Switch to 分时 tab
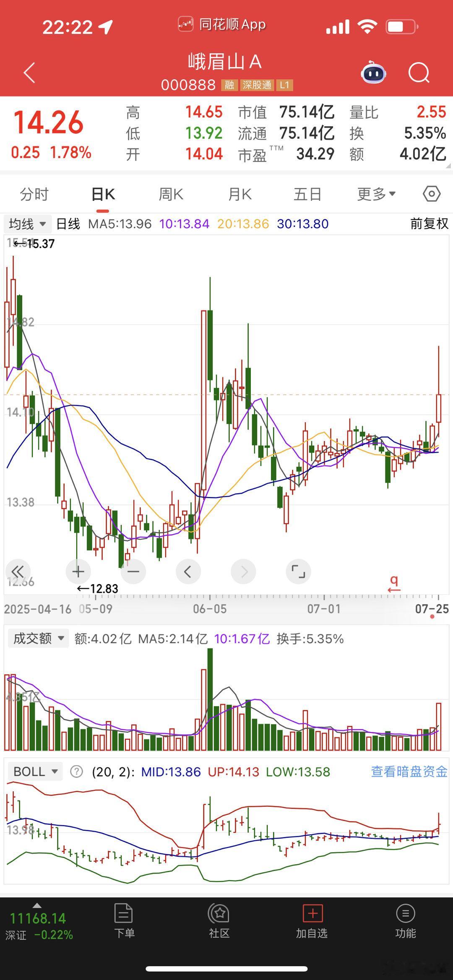 tap(34, 194)
